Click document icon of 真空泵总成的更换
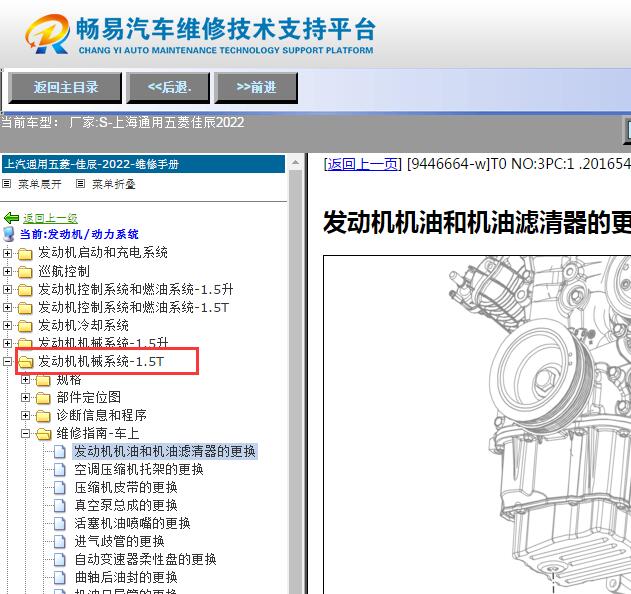 point(60,506)
